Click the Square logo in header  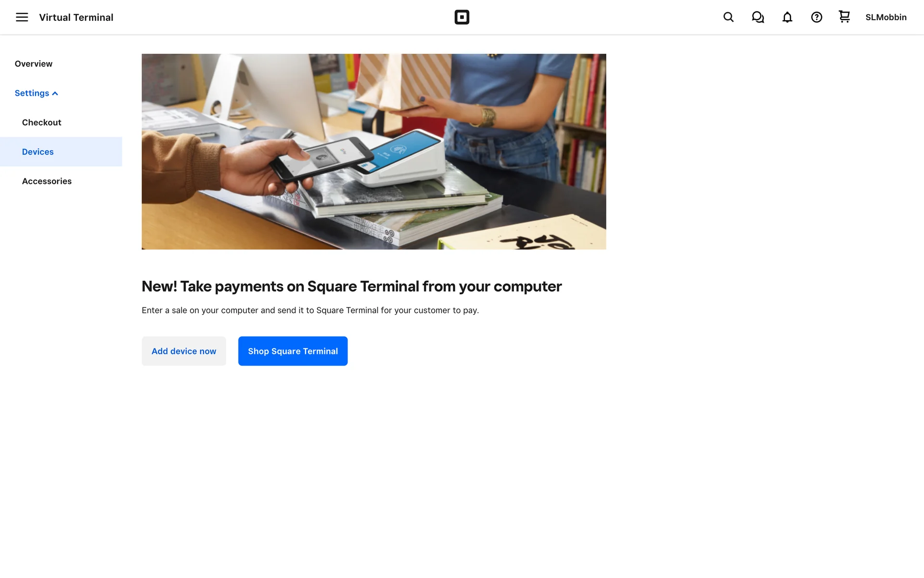[x=462, y=17]
